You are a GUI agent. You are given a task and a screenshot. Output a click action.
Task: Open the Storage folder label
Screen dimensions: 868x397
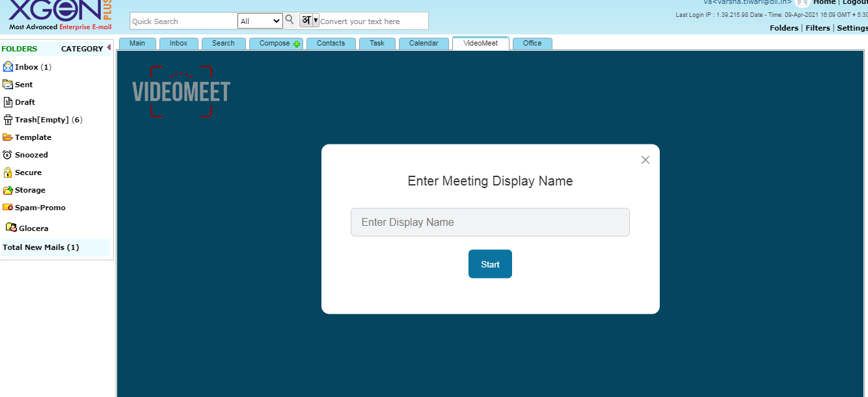(31, 190)
